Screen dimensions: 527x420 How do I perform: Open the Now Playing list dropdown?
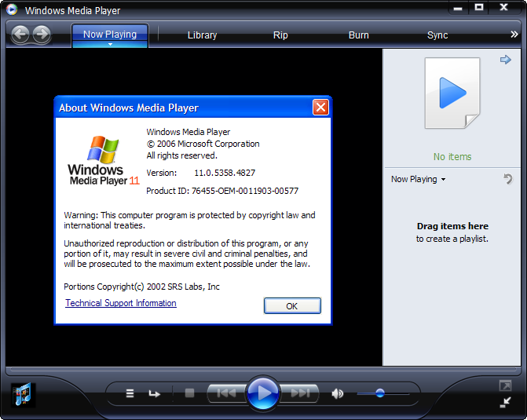click(x=418, y=179)
